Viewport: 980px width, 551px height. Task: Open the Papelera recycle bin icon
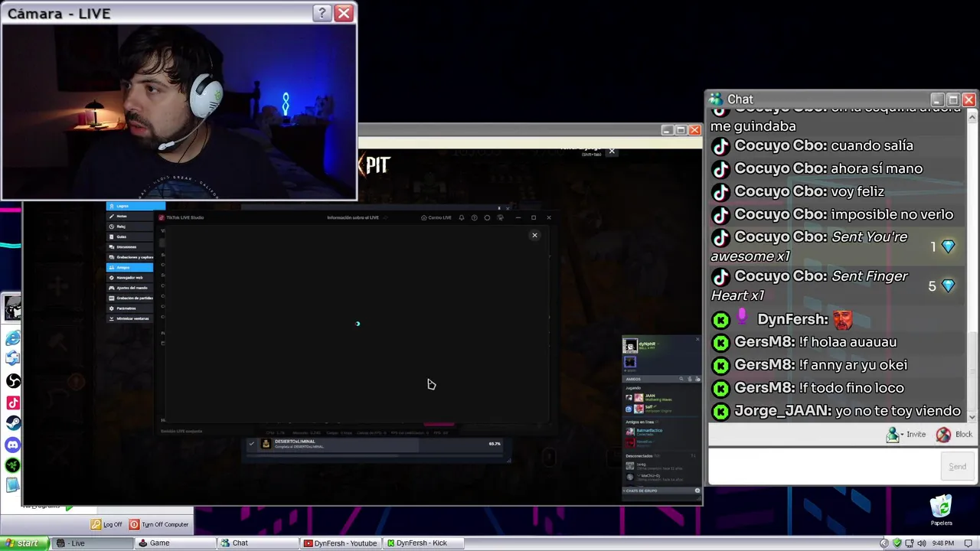(942, 510)
